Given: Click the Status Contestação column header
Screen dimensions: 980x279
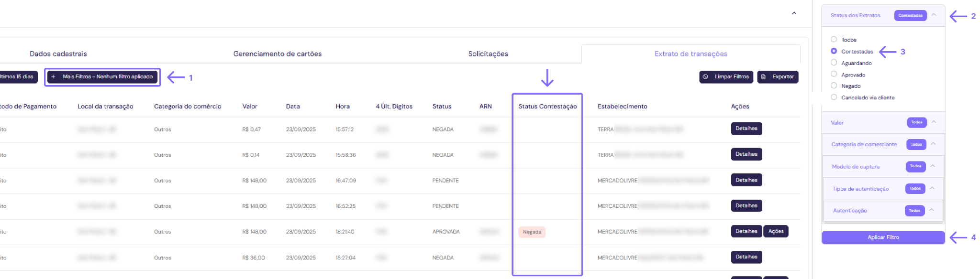Looking at the screenshot, I should click(x=547, y=107).
